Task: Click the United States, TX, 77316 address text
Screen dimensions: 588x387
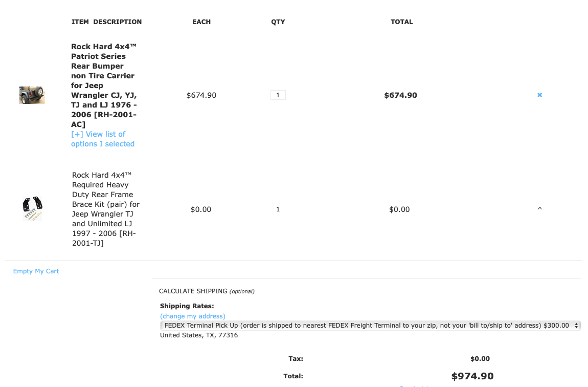Action: tap(199, 335)
